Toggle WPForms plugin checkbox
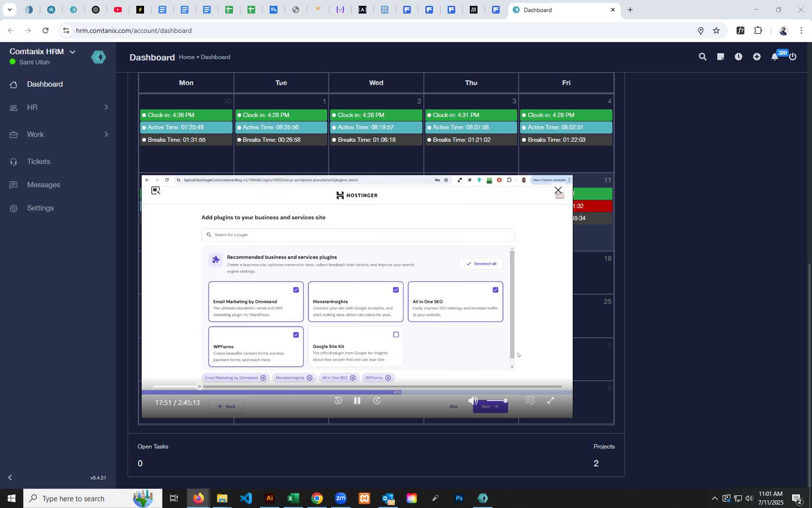 (x=296, y=335)
